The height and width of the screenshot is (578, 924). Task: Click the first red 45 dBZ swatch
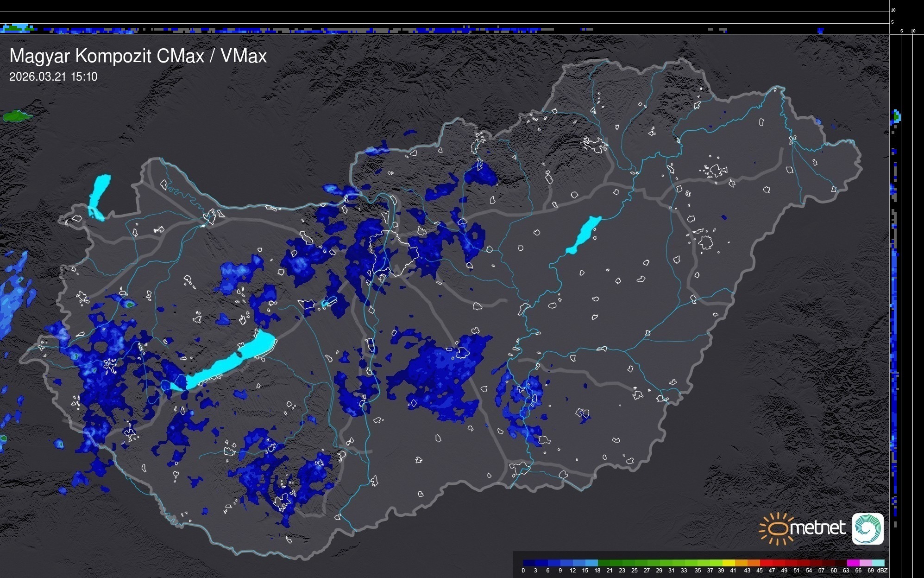pyautogui.click(x=766, y=563)
